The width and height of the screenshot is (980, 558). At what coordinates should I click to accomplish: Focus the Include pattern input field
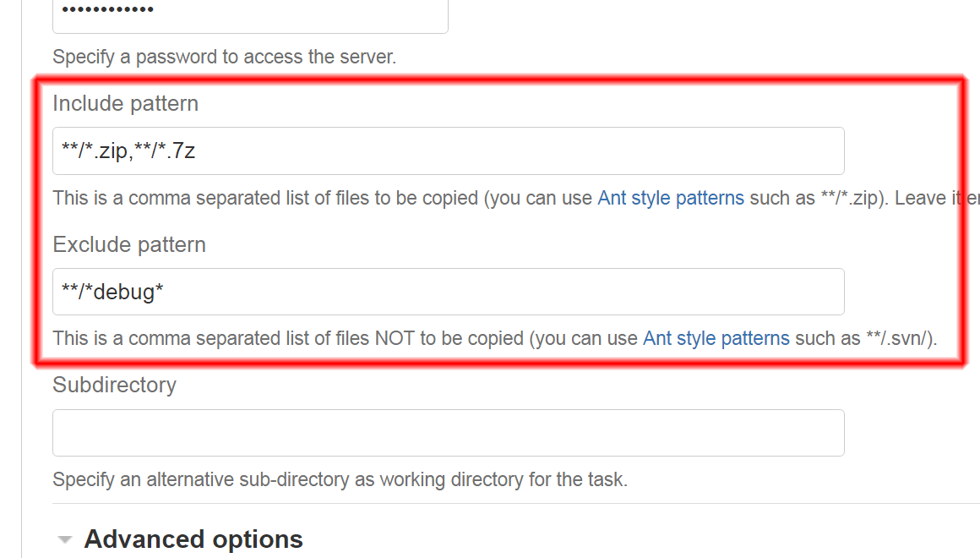tap(448, 151)
